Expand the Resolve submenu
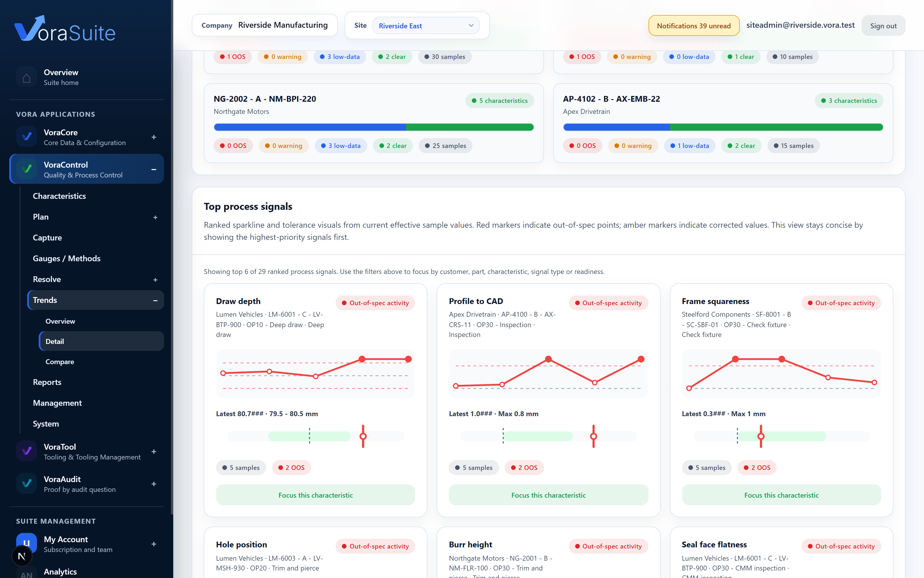The width and height of the screenshot is (924, 578). (155, 279)
